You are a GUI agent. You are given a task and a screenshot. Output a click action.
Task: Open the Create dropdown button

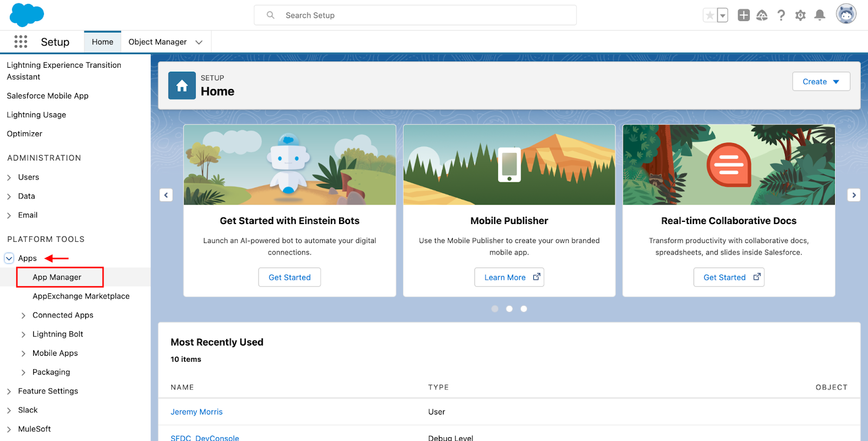point(821,81)
